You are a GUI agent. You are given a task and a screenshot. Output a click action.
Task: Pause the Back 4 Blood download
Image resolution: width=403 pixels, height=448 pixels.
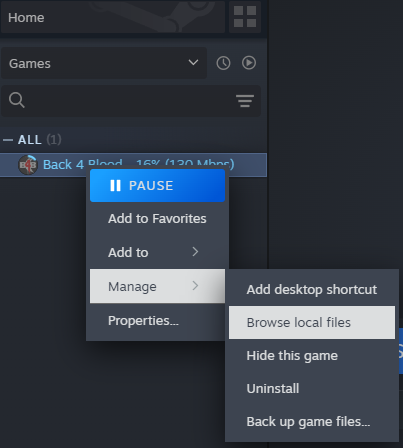tap(157, 185)
